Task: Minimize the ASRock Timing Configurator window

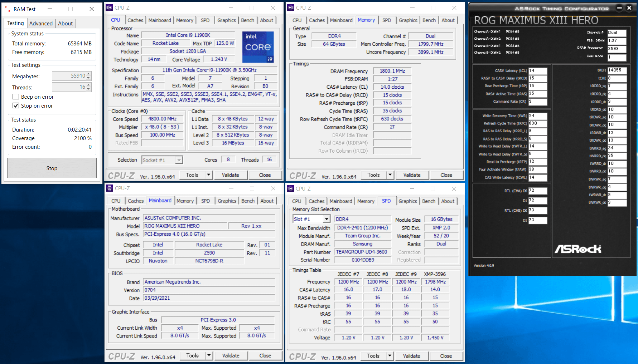Action: pos(619,8)
